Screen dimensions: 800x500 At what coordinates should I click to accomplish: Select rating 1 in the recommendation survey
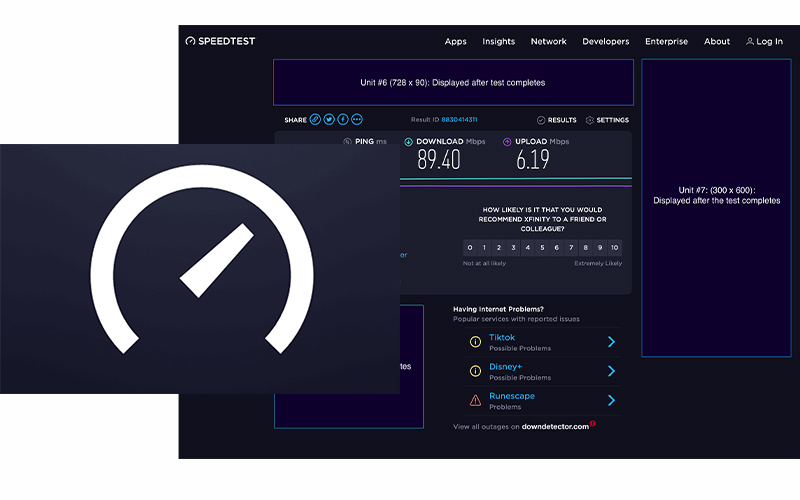tap(484, 247)
